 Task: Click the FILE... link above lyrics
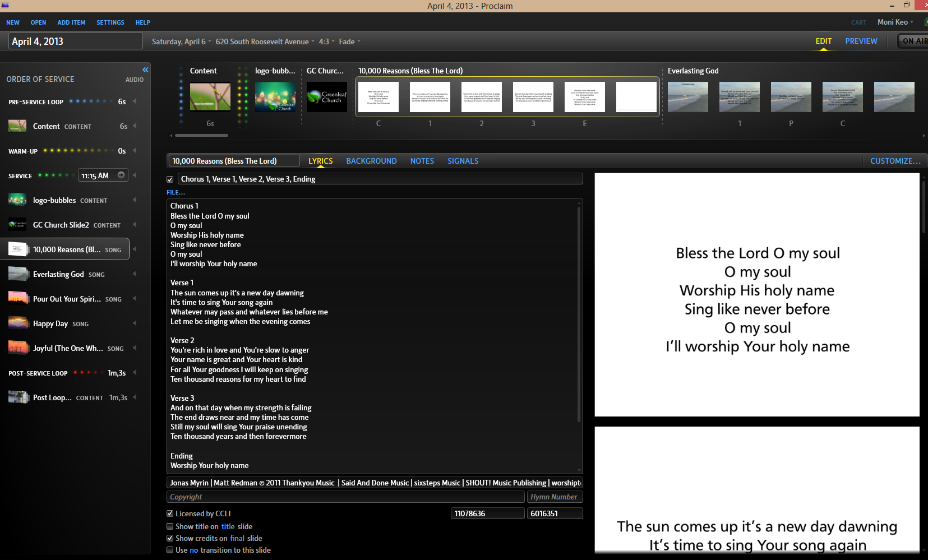[x=176, y=192]
